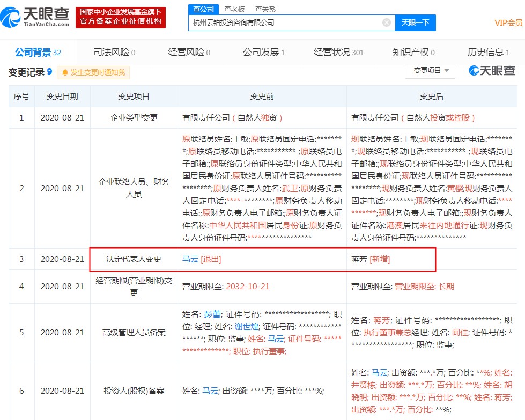Click 有限责任公司(自然人独资) cell text

(x=232, y=118)
